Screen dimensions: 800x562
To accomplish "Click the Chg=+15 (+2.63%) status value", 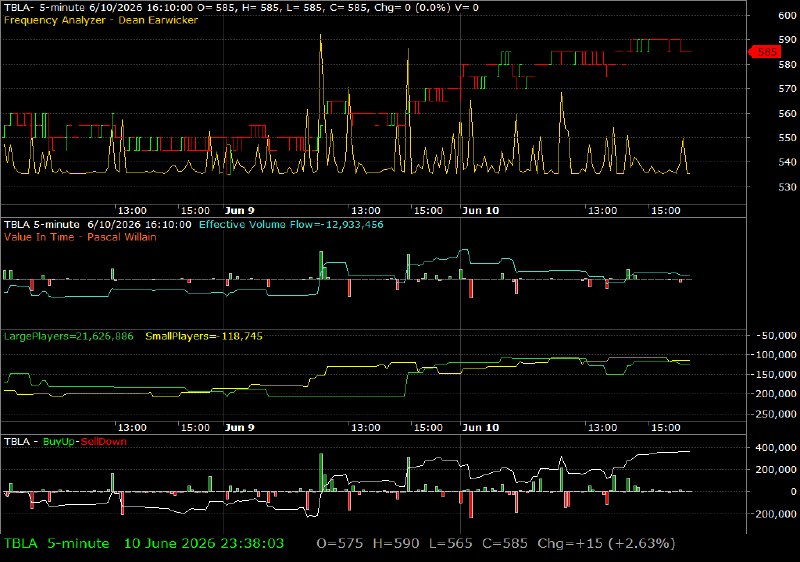I will [x=606, y=544].
